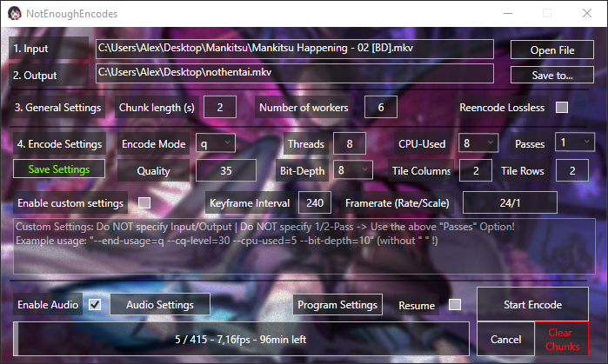The height and width of the screenshot is (364, 608).
Task: Click the 'Quality' label
Action: 153,171
